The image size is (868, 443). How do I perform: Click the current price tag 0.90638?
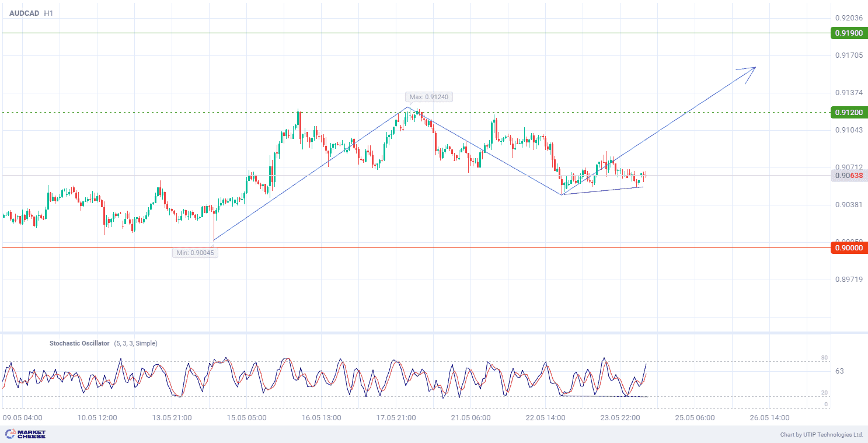(x=849, y=175)
